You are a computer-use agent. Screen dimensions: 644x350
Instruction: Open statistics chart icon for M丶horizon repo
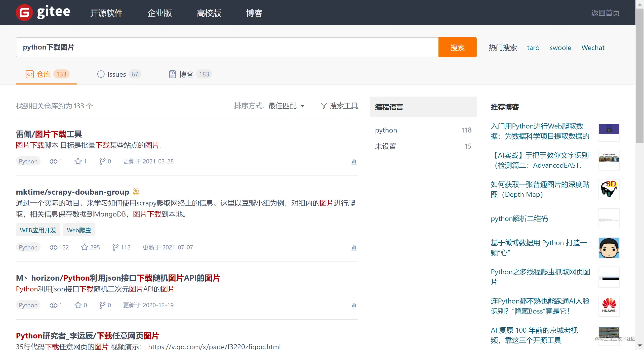pos(354,305)
